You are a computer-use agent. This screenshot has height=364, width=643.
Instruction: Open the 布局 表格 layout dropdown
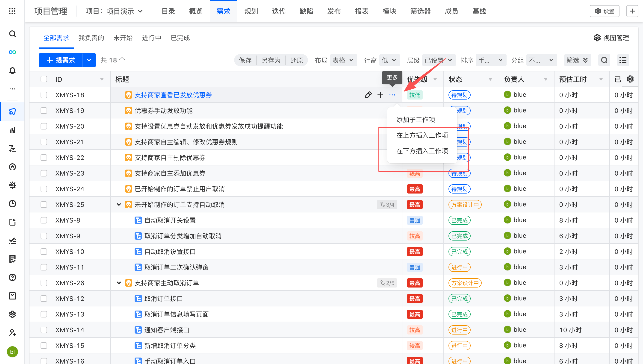tap(343, 60)
